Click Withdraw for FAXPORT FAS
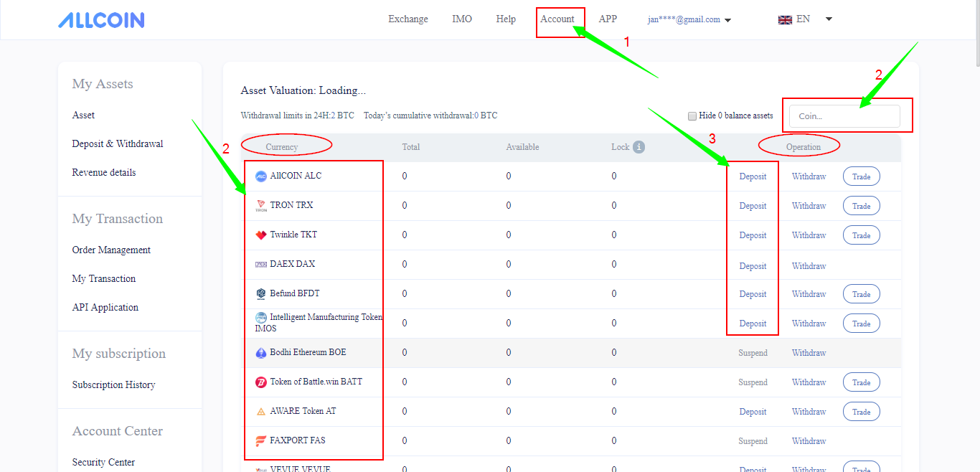Screen dimensions: 980x472 pos(809,441)
